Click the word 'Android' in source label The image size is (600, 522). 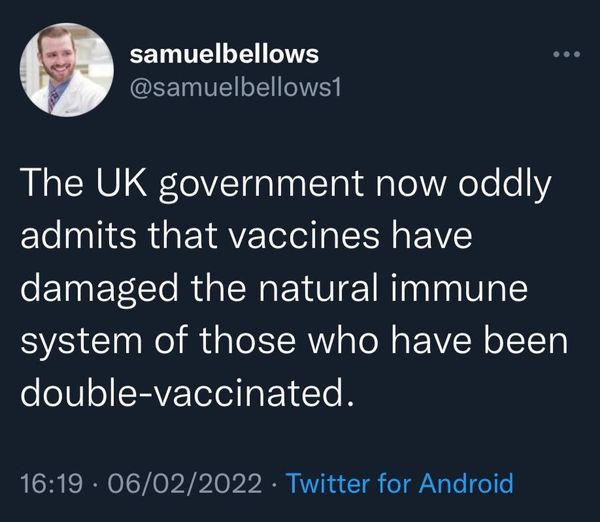coord(466,483)
